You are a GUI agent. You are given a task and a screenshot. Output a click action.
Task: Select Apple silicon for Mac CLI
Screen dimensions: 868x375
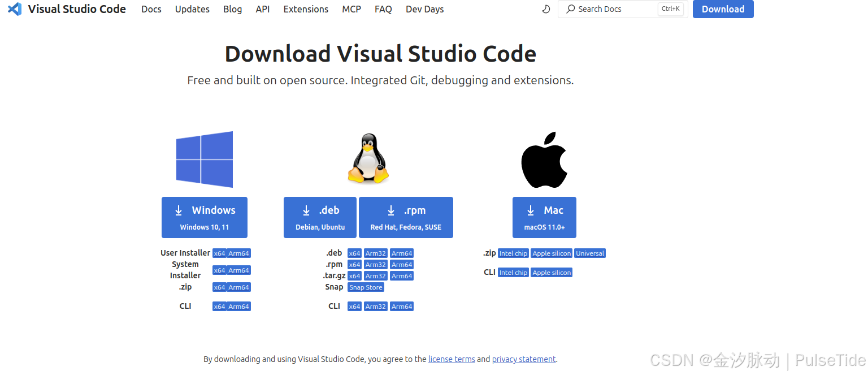tap(552, 273)
